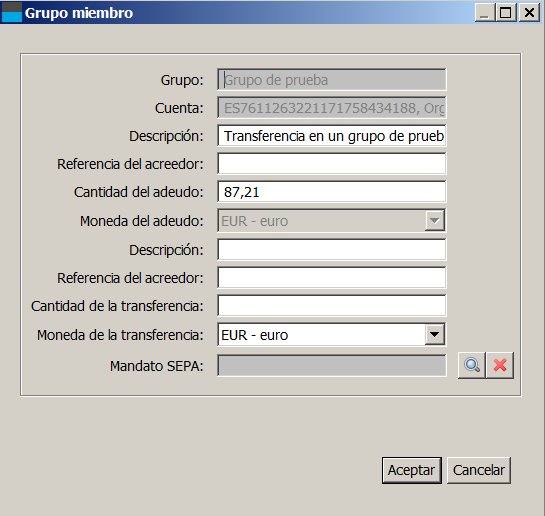545x516 pixels.
Task: Minimize the Grupo miembro window
Action: 485,13
